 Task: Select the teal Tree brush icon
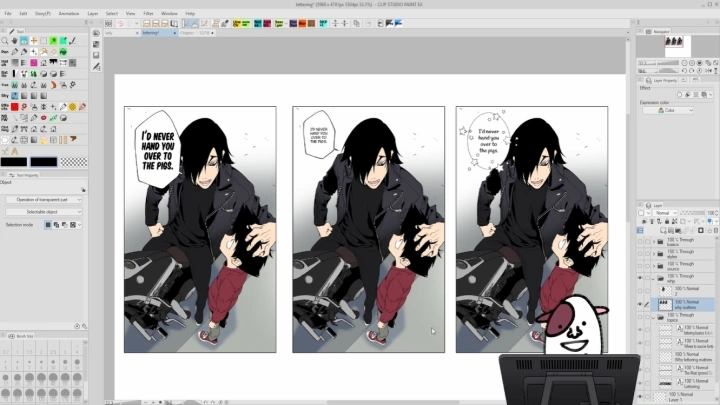[x=15, y=85]
